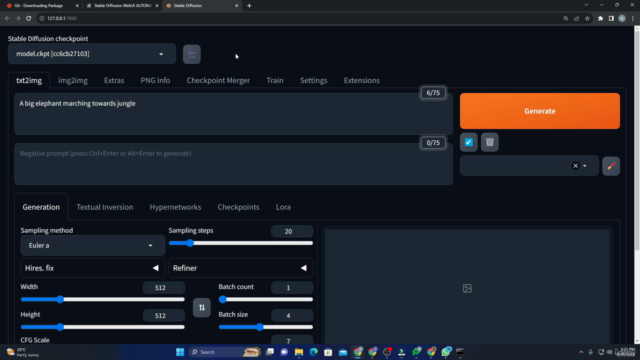
Task: Open the Sampling method dropdown showing Euler a
Action: click(x=93, y=245)
